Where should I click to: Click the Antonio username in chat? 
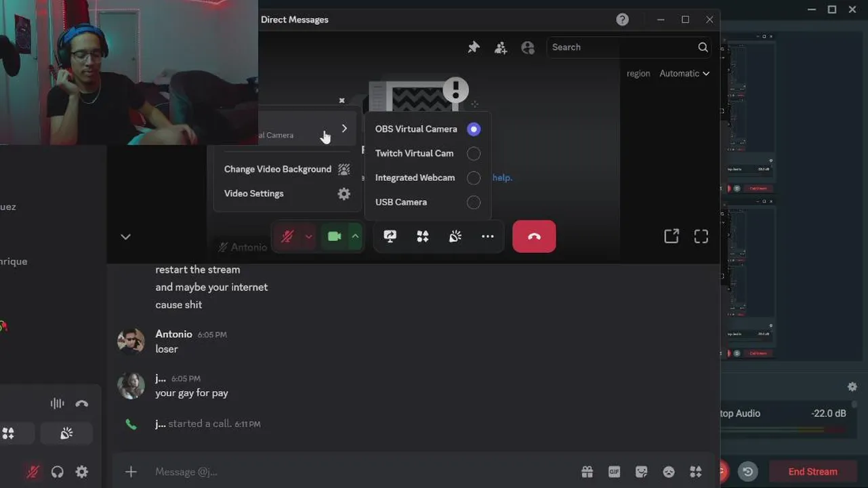(173, 334)
